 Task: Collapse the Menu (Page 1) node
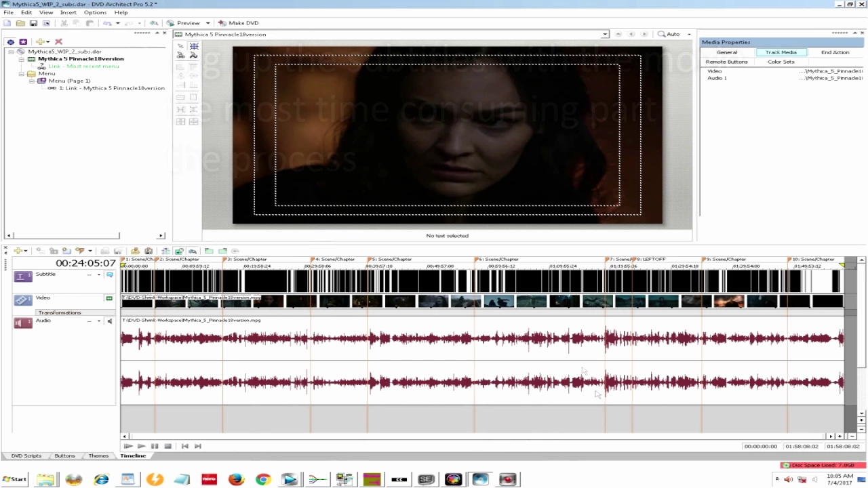pyautogui.click(x=31, y=81)
